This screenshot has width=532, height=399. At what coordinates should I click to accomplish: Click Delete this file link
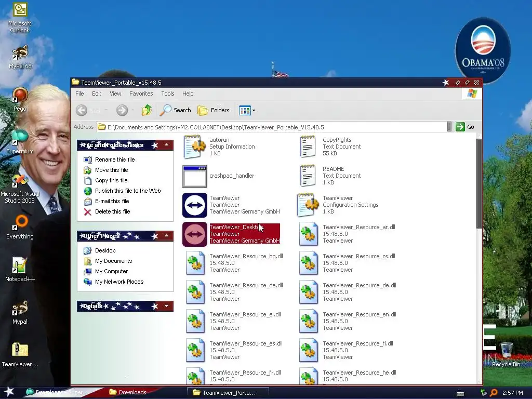[112, 212]
